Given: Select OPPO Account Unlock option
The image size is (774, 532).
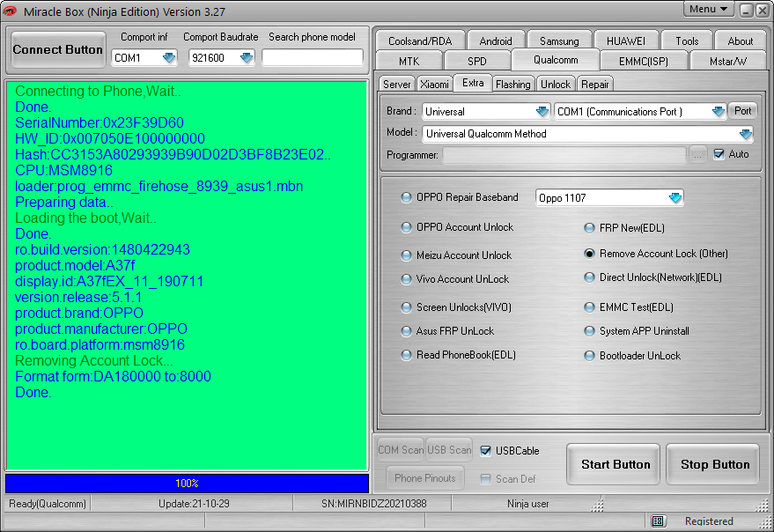Looking at the screenshot, I should pos(406,227).
